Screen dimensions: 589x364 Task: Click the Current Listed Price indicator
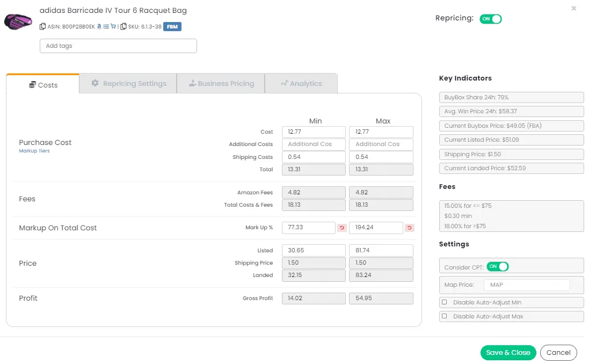click(511, 140)
